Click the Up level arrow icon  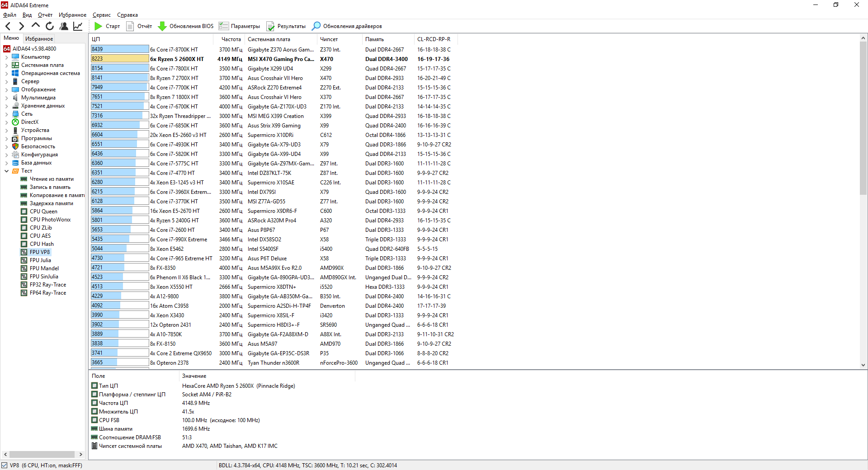tap(36, 26)
